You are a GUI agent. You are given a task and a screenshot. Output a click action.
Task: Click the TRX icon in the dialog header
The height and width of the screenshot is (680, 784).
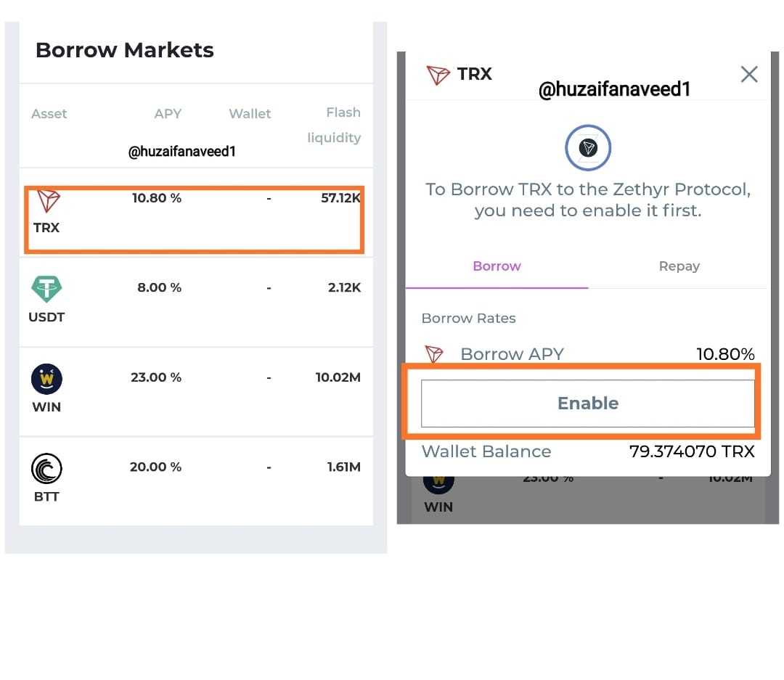(x=438, y=75)
